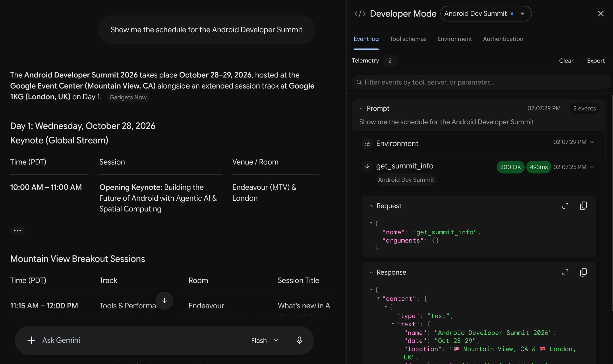
Task: Collapse the "content" array triangle
Action: click(x=378, y=298)
